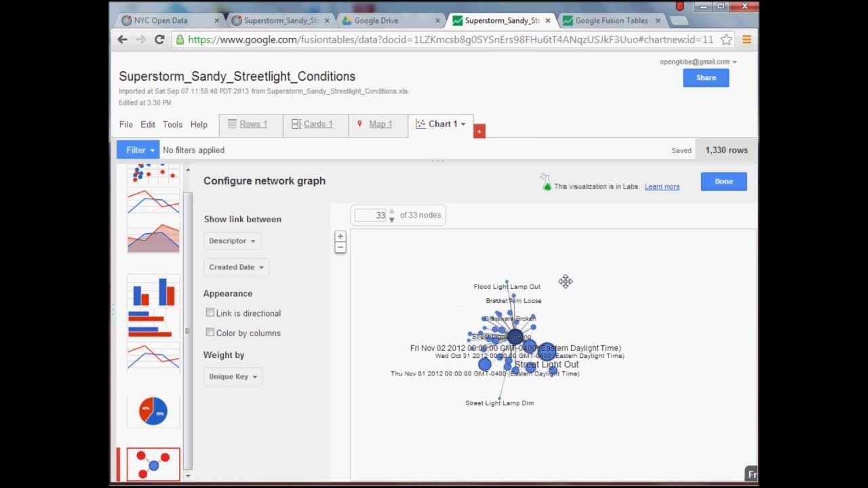Increase node count stepper up arrow
Image resolution: width=868 pixels, height=488 pixels.
(x=391, y=211)
